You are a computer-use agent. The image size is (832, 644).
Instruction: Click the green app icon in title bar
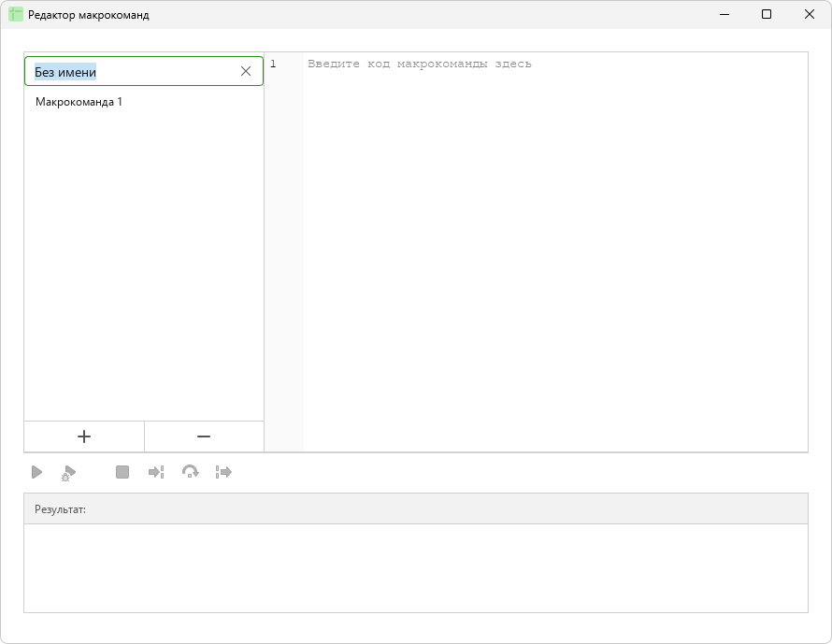tap(16, 14)
